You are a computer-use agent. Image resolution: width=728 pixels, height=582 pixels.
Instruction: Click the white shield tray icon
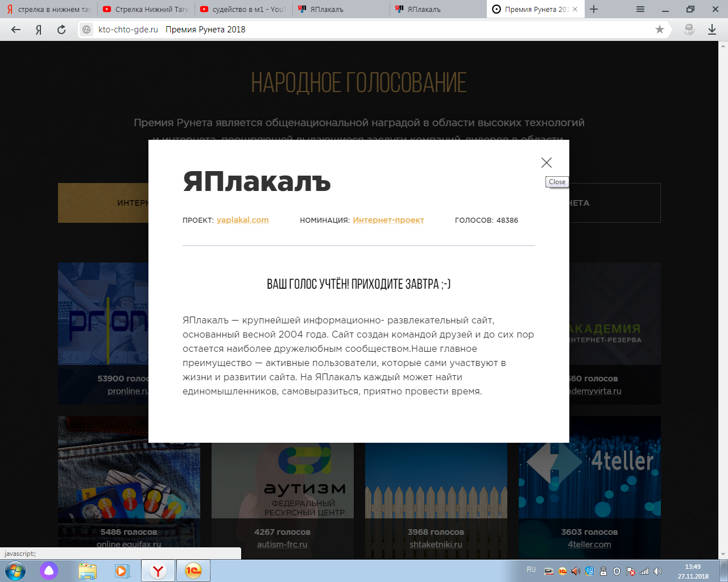point(617,571)
